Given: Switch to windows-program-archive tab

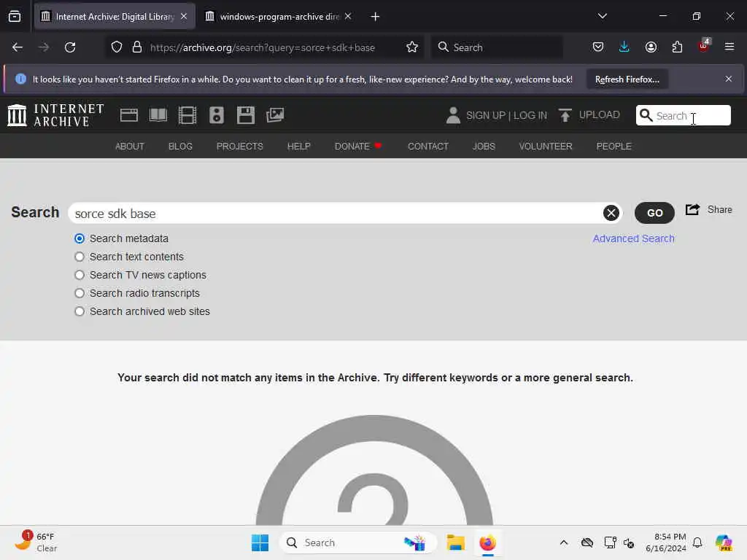Looking at the screenshot, I should tap(279, 17).
